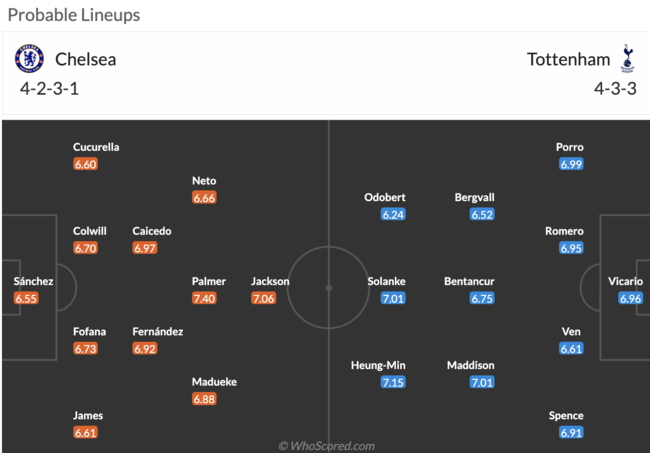Open the Chelsea team name link
The height and width of the screenshot is (453, 650).
point(86,59)
